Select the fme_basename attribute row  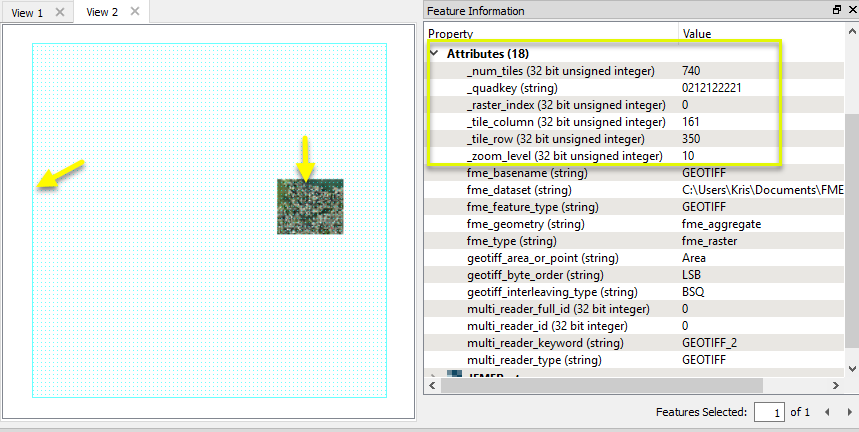point(635,173)
